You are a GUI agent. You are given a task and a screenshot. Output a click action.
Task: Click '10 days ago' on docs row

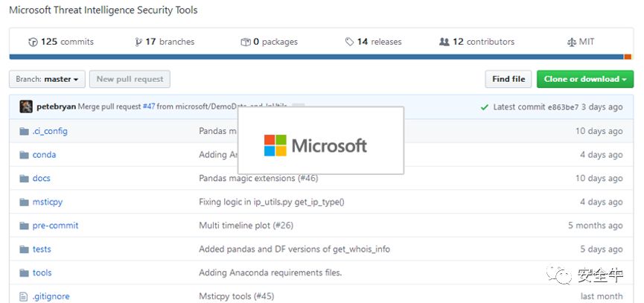coord(599,178)
